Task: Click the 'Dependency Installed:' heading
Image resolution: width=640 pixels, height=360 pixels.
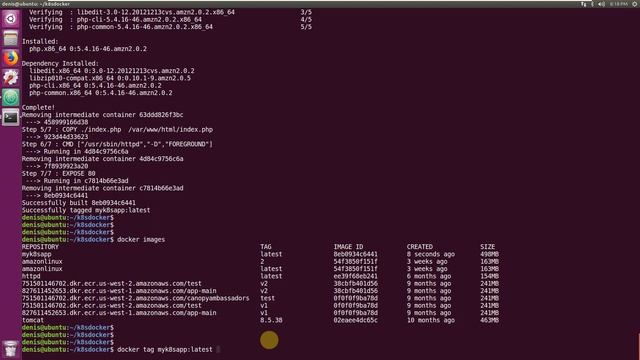Action: coord(60,63)
